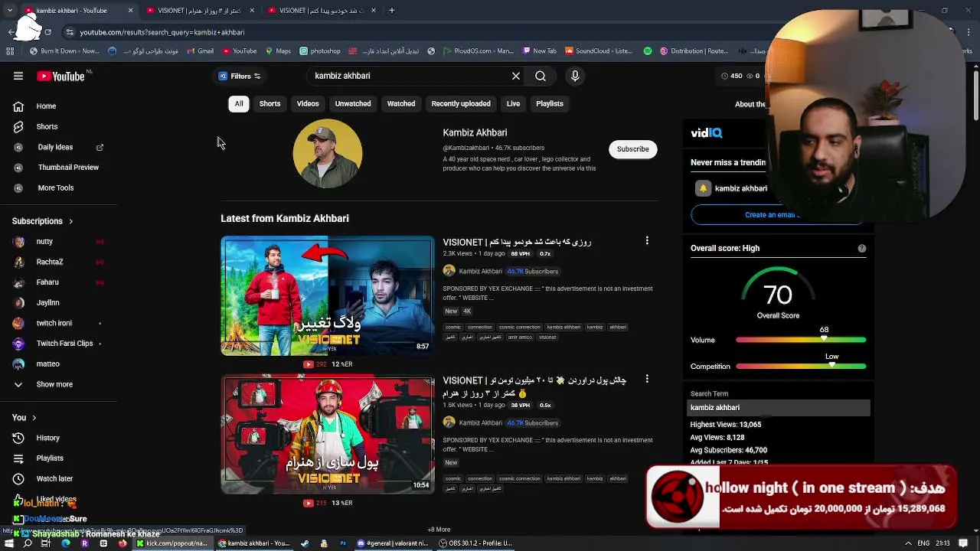The width and height of the screenshot is (980, 551).
Task: Open the taskbar search icon
Action: [x=28, y=543]
